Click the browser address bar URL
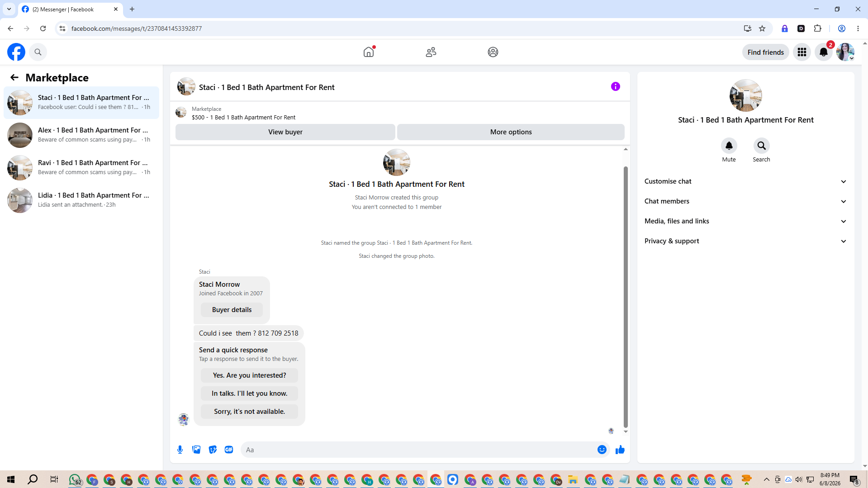Image resolution: width=868 pixels, height=488 pixels. [137, 28]
